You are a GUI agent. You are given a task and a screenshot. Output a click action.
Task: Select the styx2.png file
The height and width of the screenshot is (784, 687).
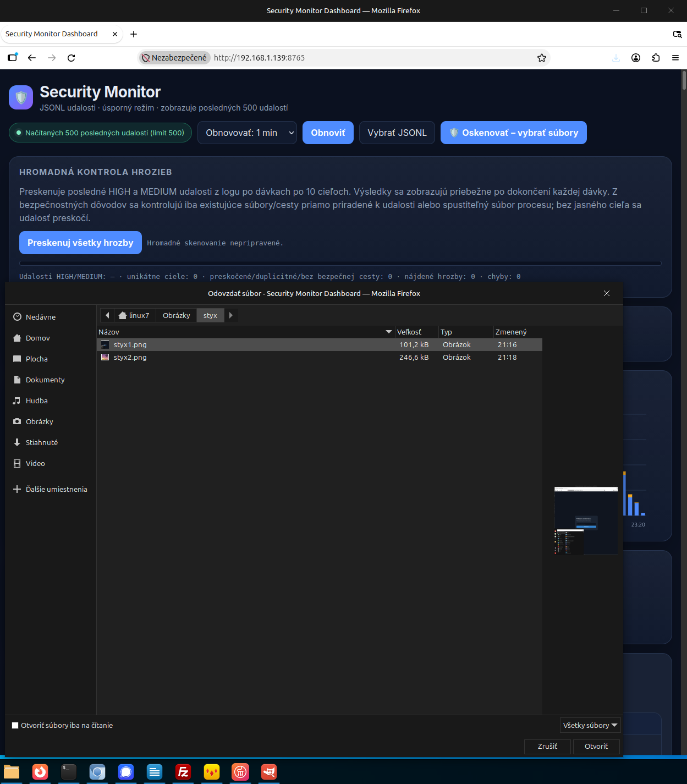tap(320, 357)
